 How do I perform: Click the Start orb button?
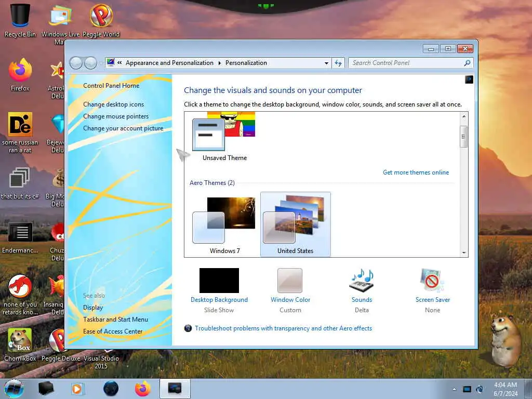14,389
